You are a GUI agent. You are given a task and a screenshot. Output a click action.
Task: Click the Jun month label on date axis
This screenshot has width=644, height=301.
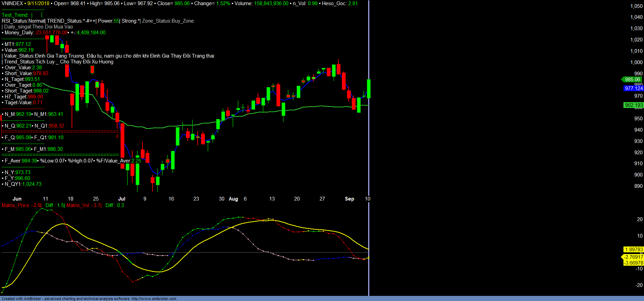pyautogui.click(x=17, y=199)
